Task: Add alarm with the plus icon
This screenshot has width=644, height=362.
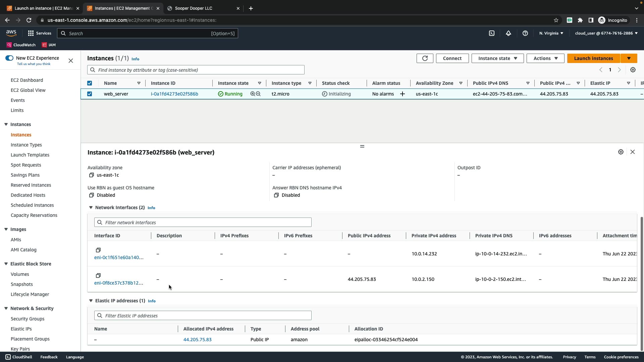Action: tap(402, 94)
